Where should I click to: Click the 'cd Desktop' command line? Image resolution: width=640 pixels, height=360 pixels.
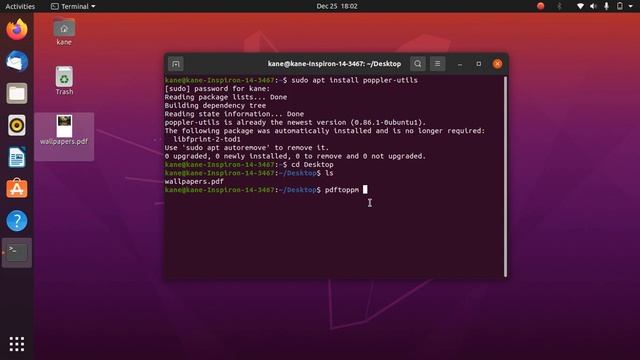tap(312, 164)
